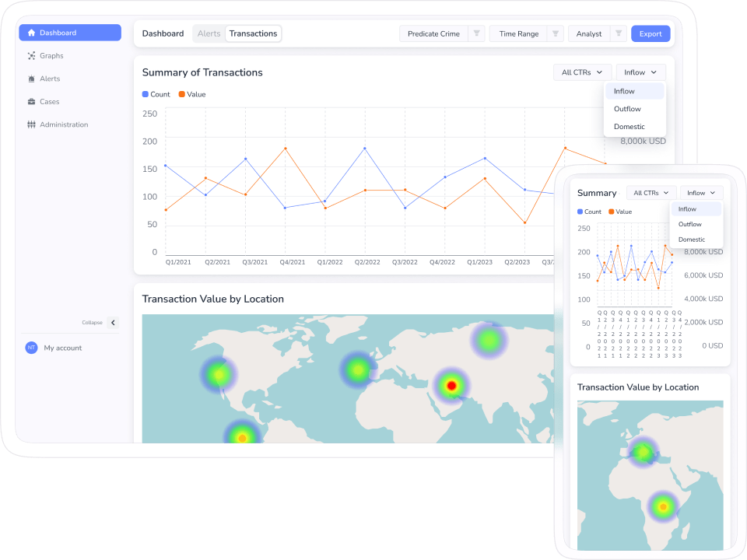
Task: Click the Alerts bell icon in sidebar
Action: pos(31,79)
